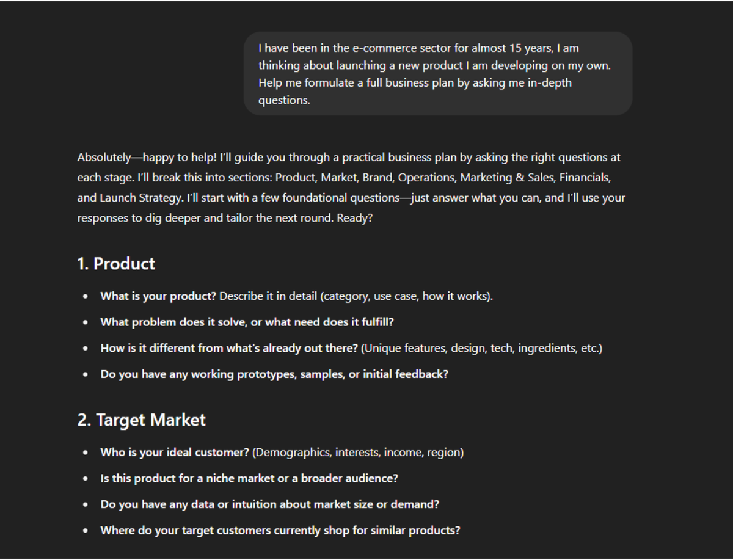Click the bold "What is your product?" question
This screenshot has height=560, width=733.
158,296
